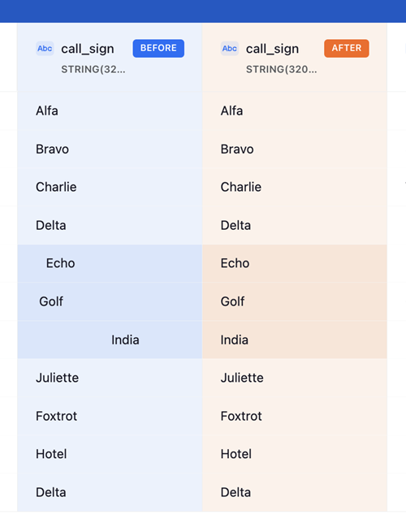
Task: Select the Charlie cell in BEFORE column
Action: tap(110, 188)
